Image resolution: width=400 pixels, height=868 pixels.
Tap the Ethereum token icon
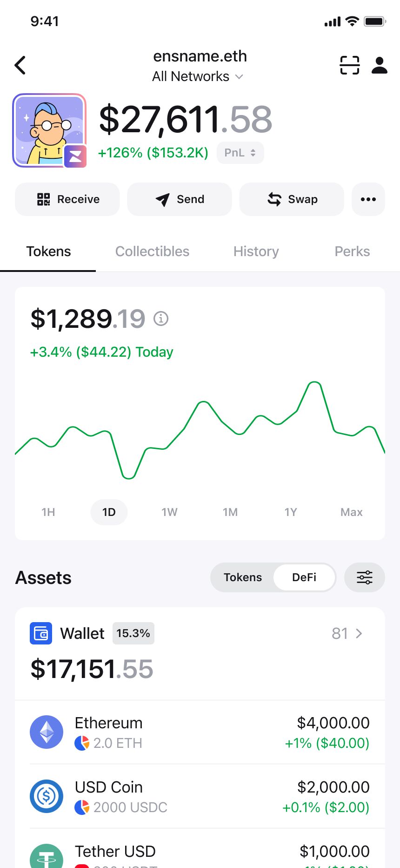(x=47, y=732)
